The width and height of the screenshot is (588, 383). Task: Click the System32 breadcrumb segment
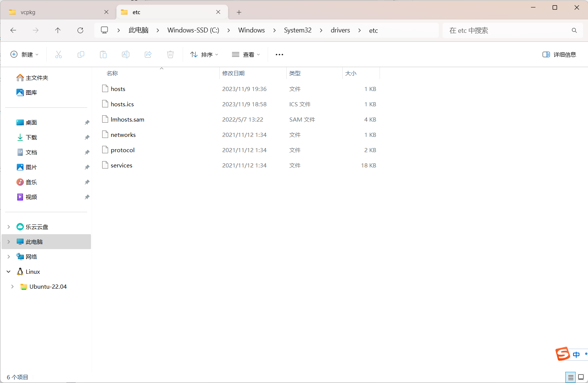pos(298,30)
